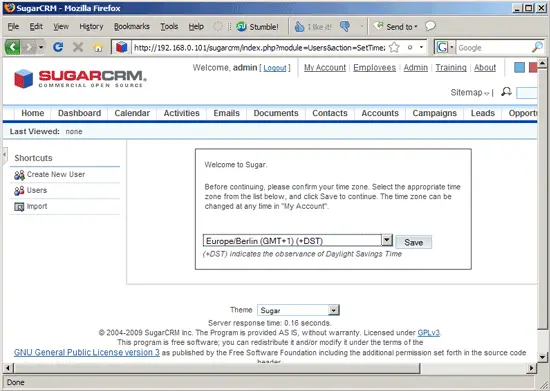Open the time zone dropdown showing Europe/Berlin
The height and width of the screenshot is (391, 550).
pos(297,241)
